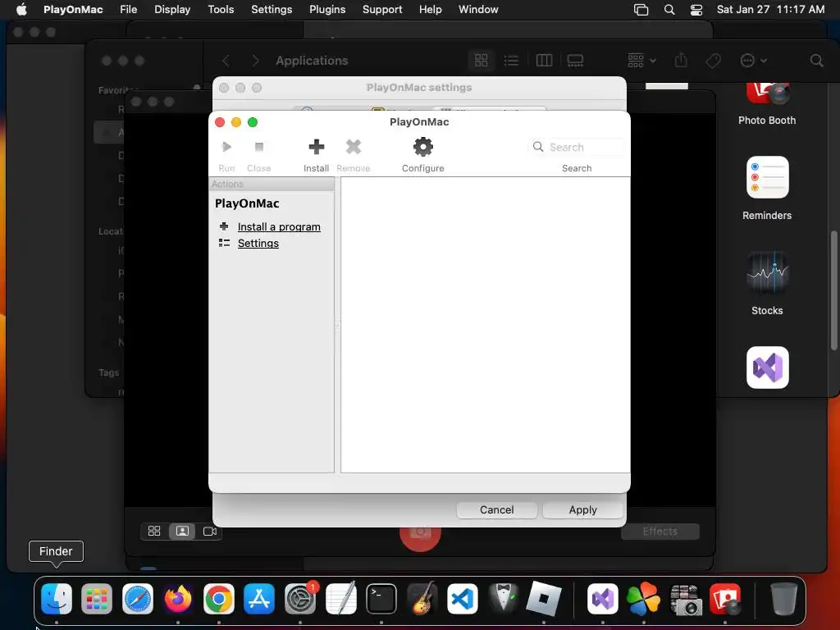This screenshot has height=630, width=840.
Task: Click the Run play icon
Action: (x=226, y=147)
